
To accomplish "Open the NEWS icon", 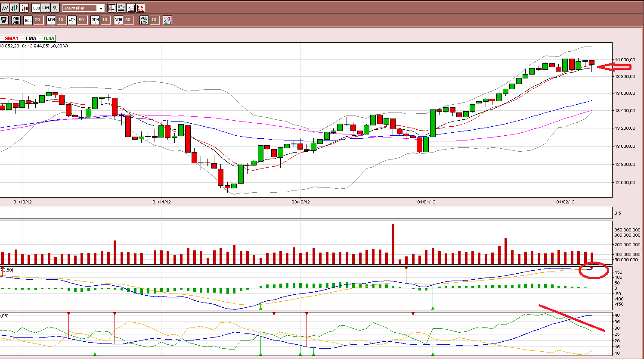I will click(x=140, y=8).
